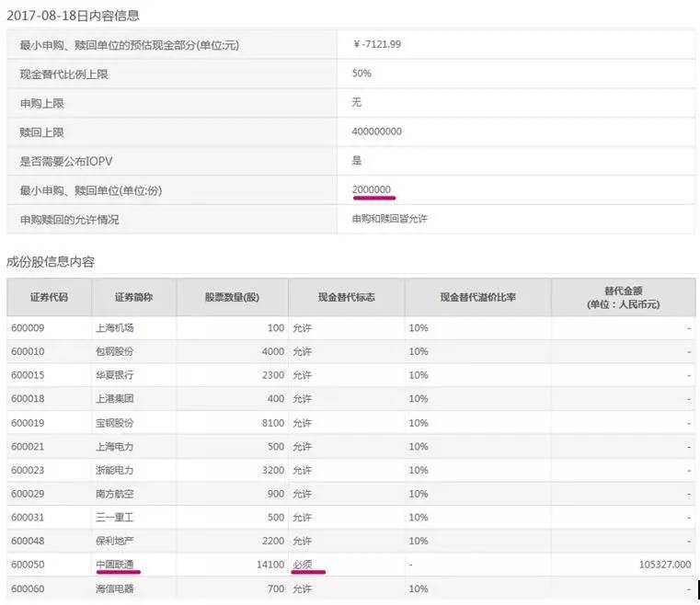Select the 2000000 minimum unit value
This screenshot has width=700, height=605.
coord(371,189)
